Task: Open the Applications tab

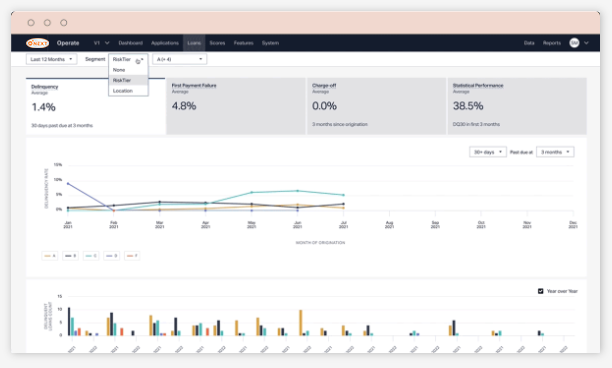Action: coord(165,43)
